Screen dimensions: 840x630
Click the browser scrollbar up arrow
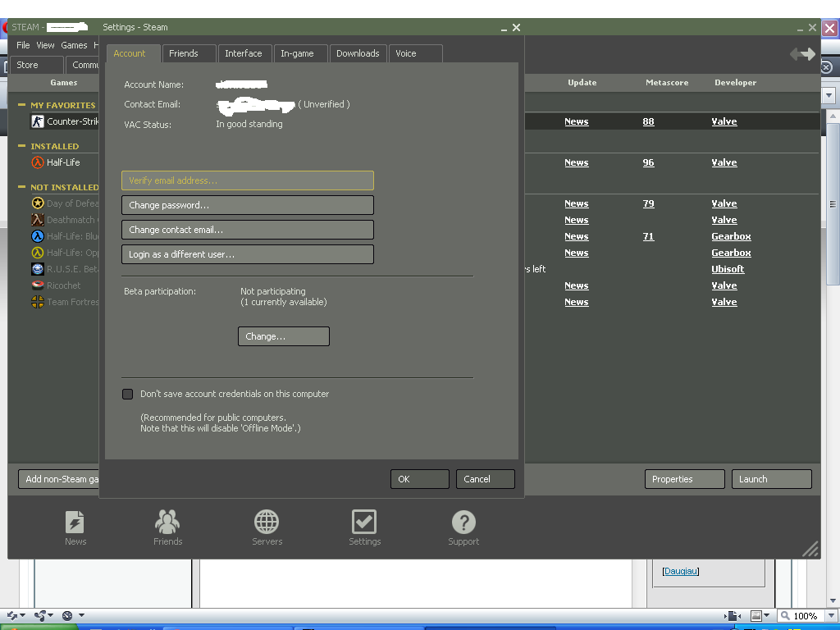click(x=833, y=115)
